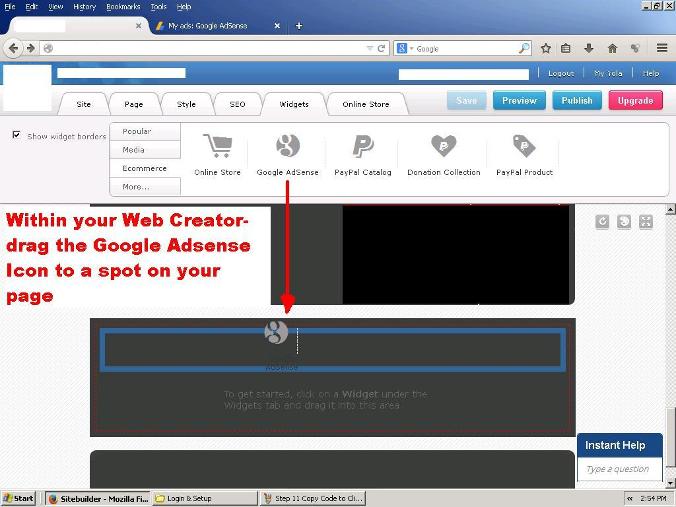Go back with the browser back arrow
676x507 pixels.
(13, 48)
